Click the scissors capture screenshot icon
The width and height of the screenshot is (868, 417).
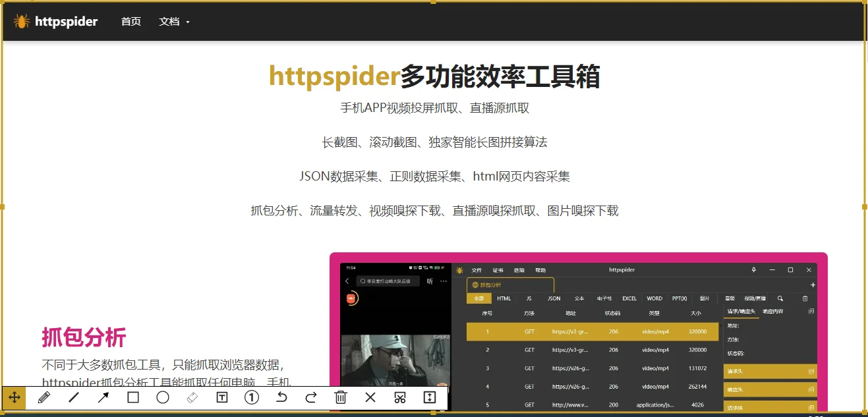tap(399, 397)
